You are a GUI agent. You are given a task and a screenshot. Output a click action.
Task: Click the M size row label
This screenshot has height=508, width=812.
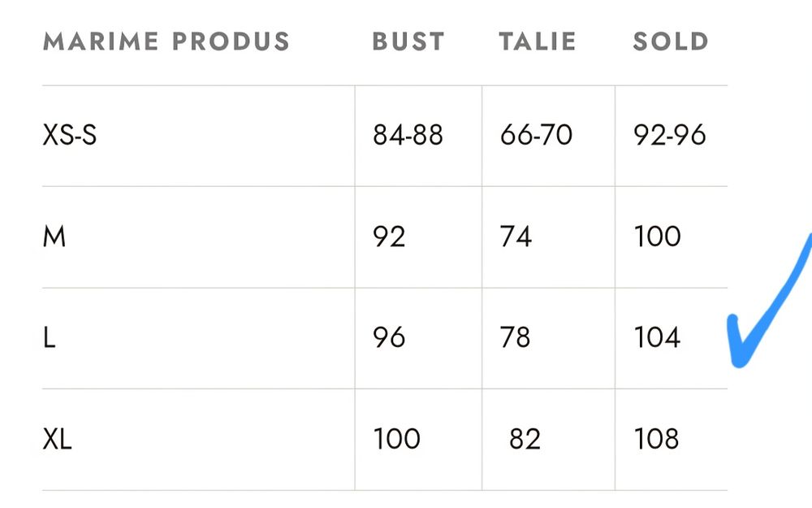[54, 237]
